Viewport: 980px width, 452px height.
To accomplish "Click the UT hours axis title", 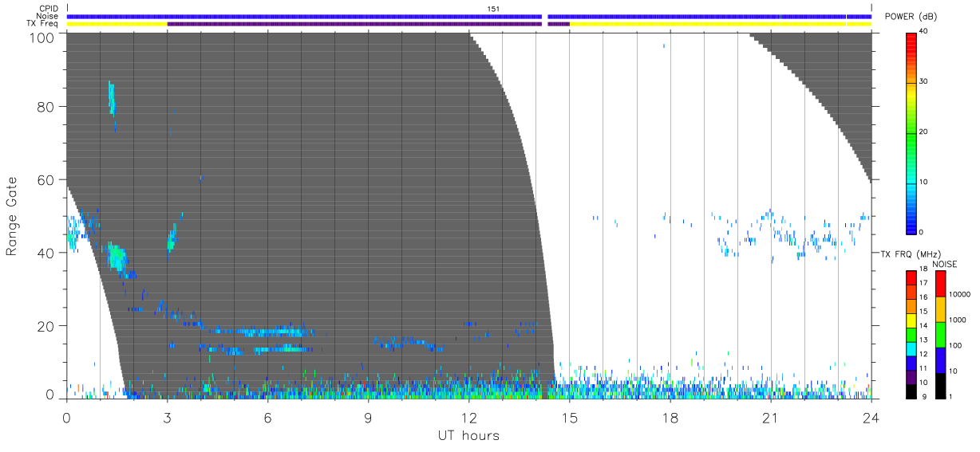I will click(x=468, y=435).
